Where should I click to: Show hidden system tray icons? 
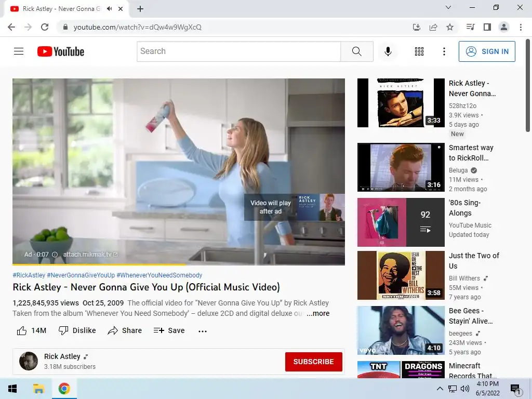(440, 389)
